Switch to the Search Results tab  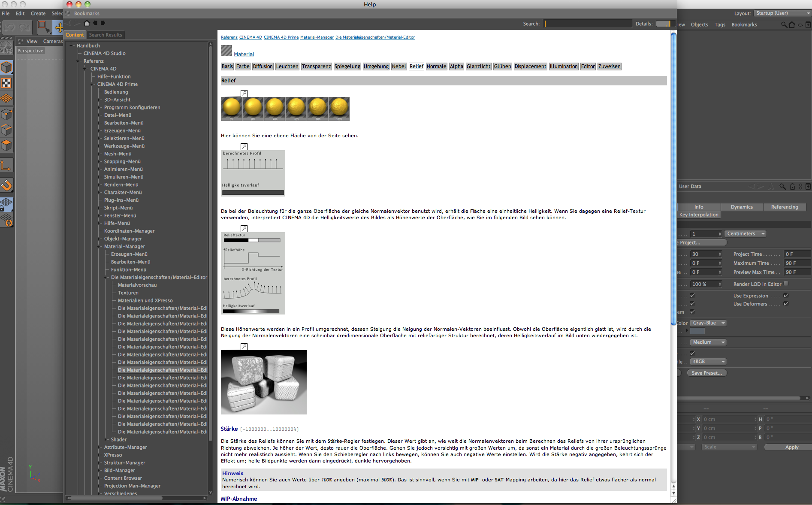106,35
